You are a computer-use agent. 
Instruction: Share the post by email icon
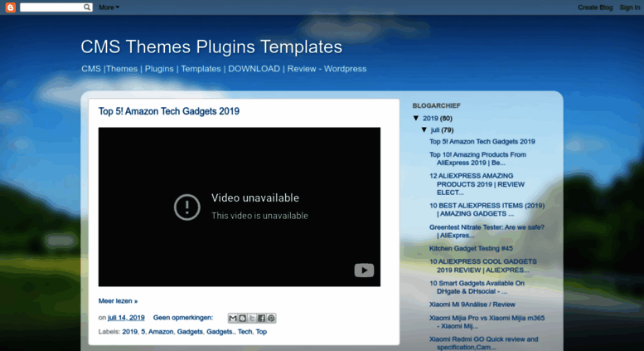pos(233,318)
